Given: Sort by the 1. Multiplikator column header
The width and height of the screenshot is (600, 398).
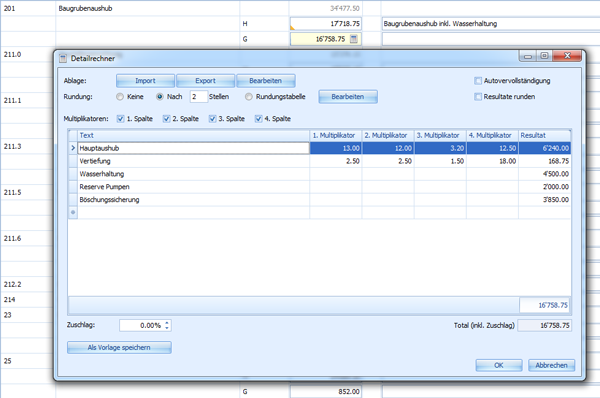Looking at the screenshot, I should coord(336,135).
